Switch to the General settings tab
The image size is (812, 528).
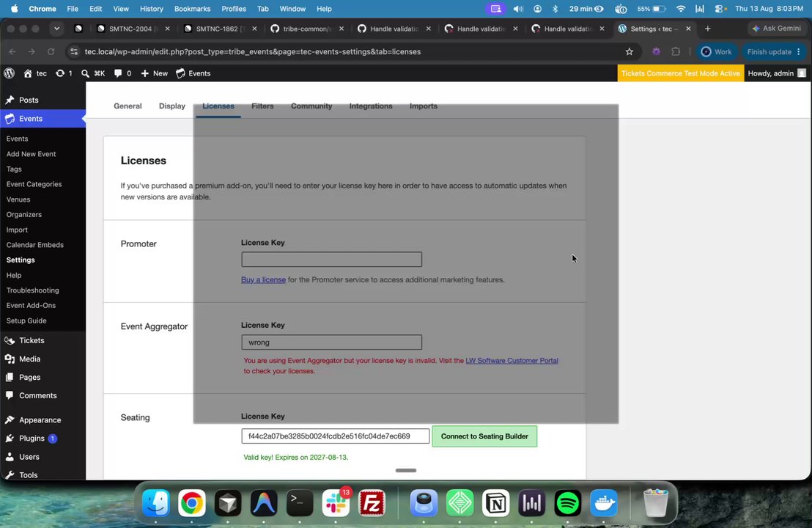point(128,106)
